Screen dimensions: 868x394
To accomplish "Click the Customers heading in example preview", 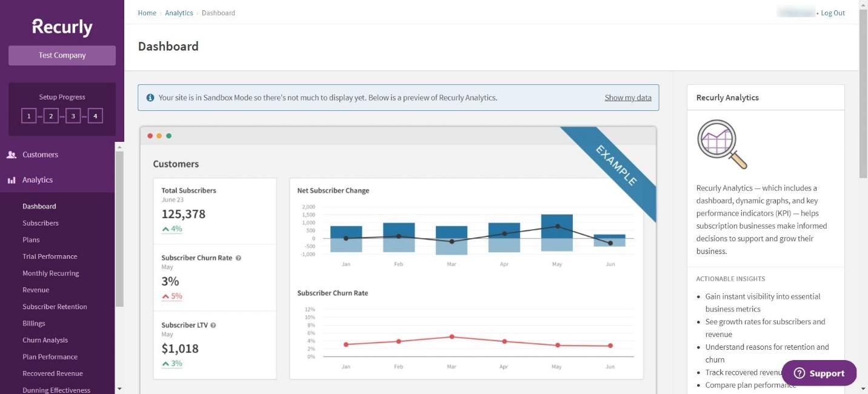I will (x=176, y=164).
